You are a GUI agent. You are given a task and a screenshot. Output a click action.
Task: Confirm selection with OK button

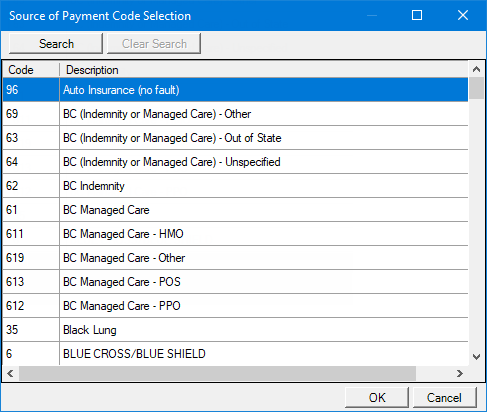377,397
